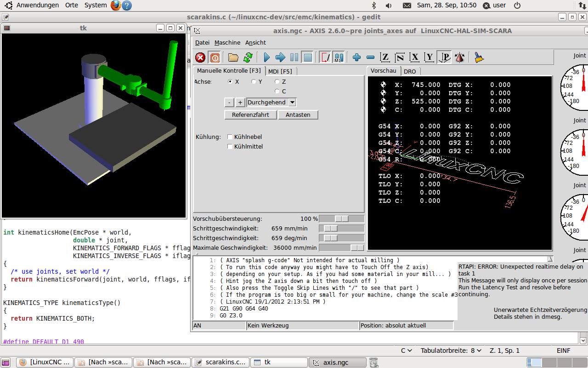Screen dimensions: 588x368
Task: Switch to the DRO tab
Action: coord(410,71)
